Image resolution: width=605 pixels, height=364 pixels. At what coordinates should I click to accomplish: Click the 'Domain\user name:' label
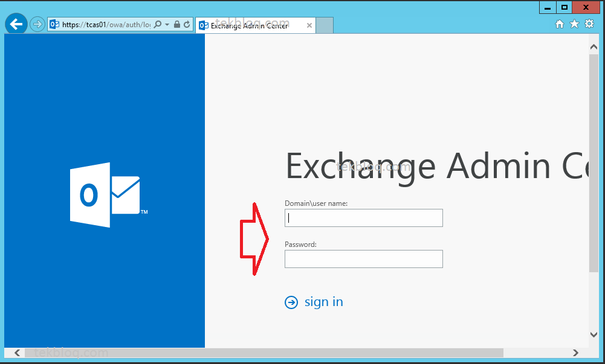tap(316, 203)
